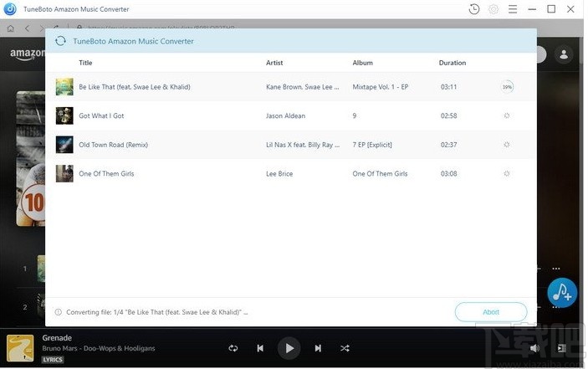Go to the browser home icon
Viewport: 588px width, 369px height.
(x=11, y=28)
